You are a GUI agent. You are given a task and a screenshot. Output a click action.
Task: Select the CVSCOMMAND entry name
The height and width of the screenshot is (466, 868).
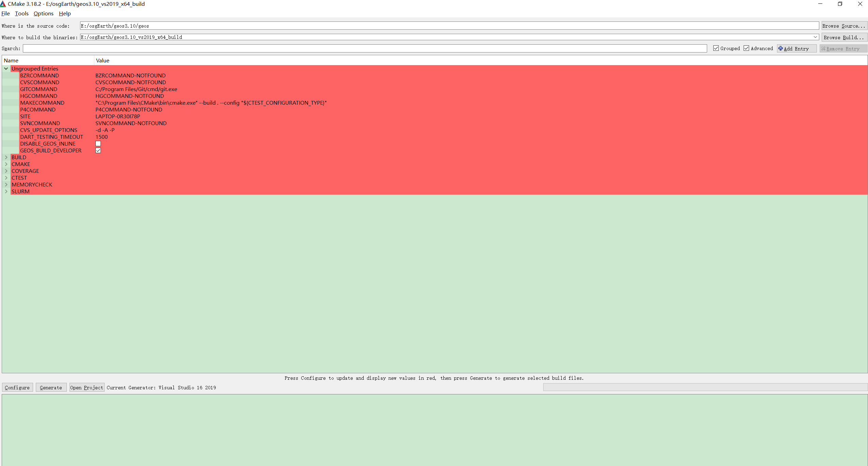click(x=40, y=82)
